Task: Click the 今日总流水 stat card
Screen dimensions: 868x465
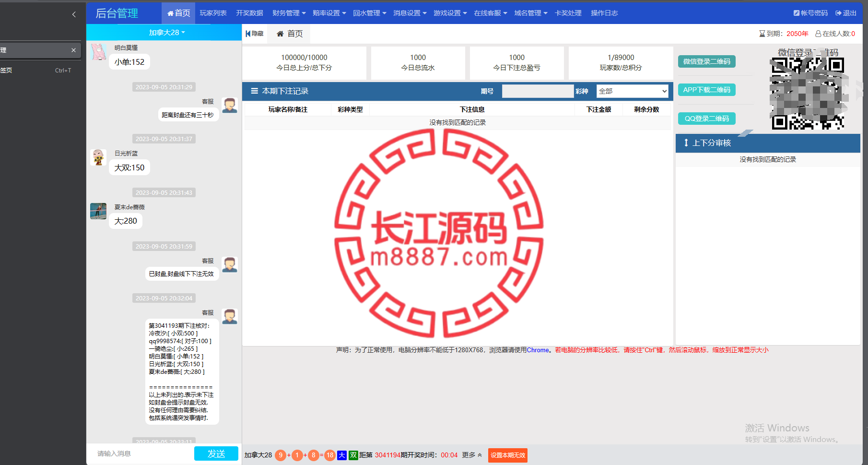Action: pyautogui.click(x=418, y=63)
